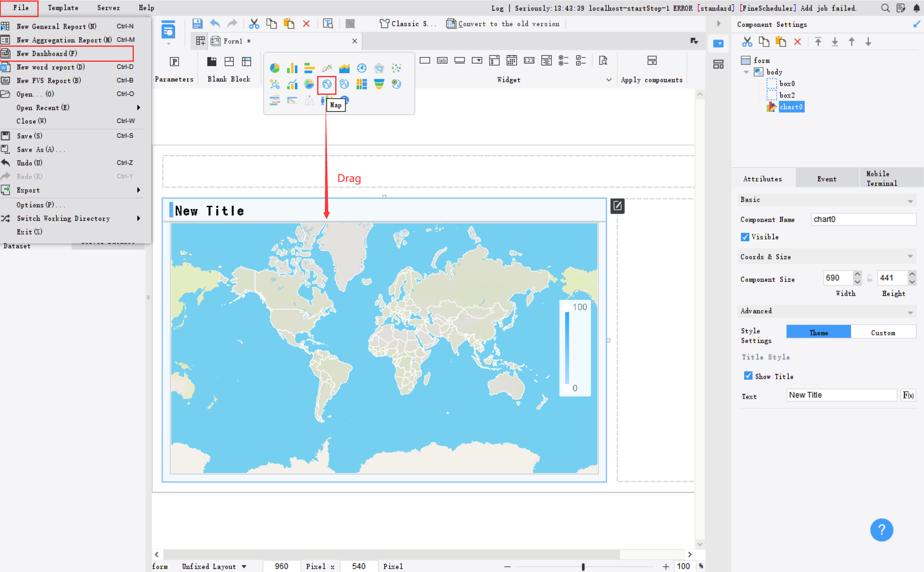The height and width of the screenshot is (572, 924).
Task: Select the radar chart type
Action: pos(379,68)
